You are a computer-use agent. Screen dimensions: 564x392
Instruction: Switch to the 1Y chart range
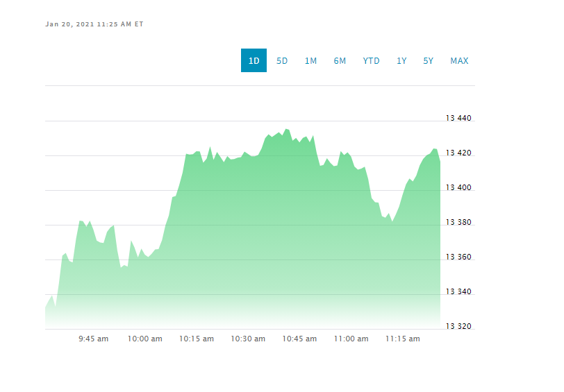(401, 61)
